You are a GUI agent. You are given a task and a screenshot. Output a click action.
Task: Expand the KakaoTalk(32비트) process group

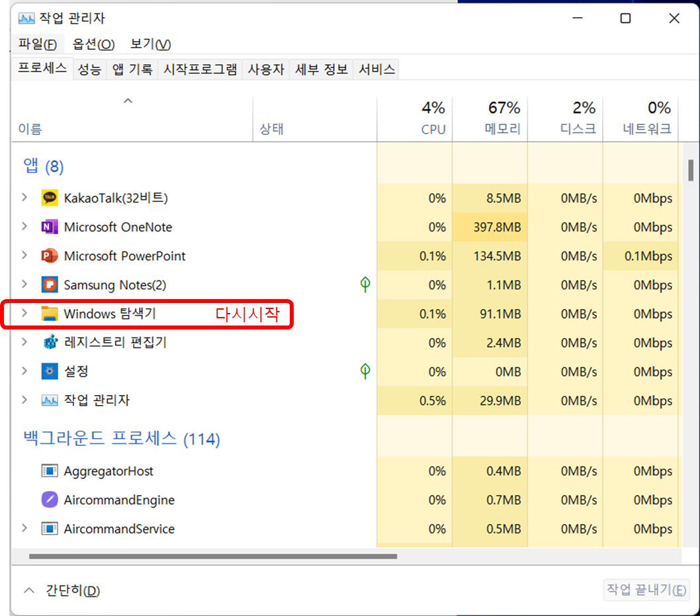(24, 197)
